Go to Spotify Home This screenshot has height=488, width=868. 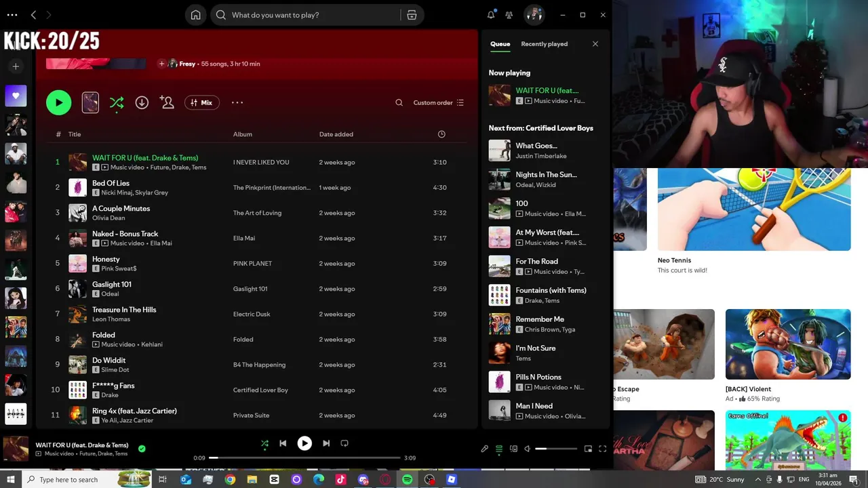pyautogui.click(x=195, y=15)
